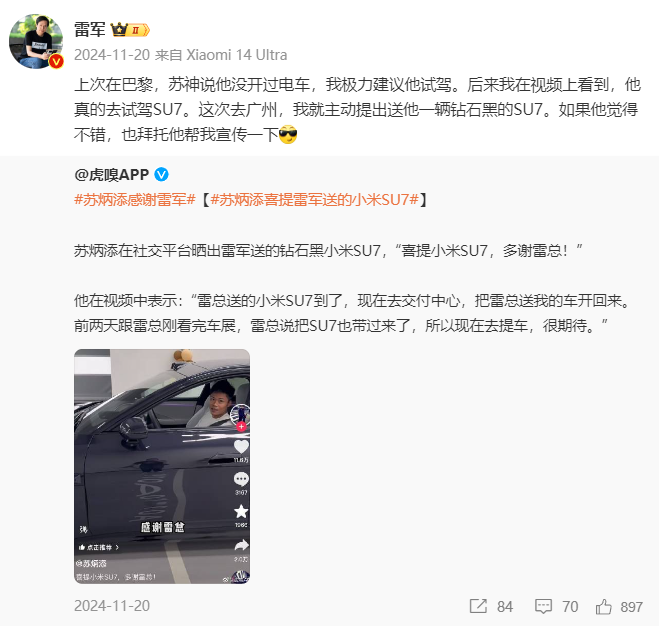Open Lei Jun's profile avatar
659x626 pixels.
[36, 41]
